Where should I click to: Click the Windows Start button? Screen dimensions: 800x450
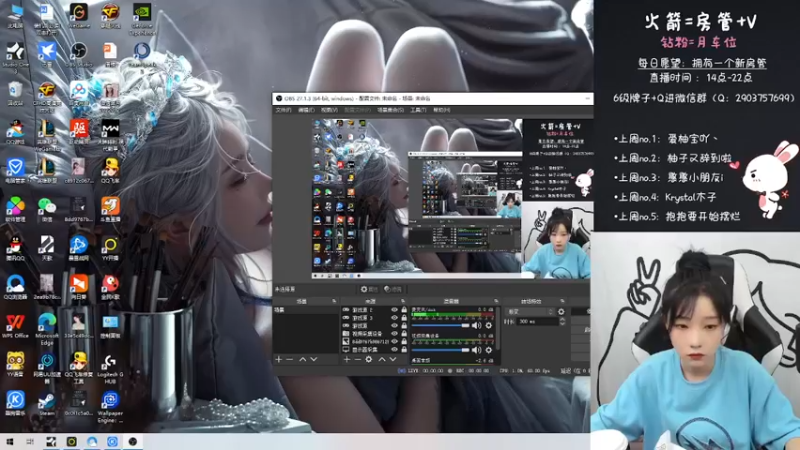coord(10,441)
